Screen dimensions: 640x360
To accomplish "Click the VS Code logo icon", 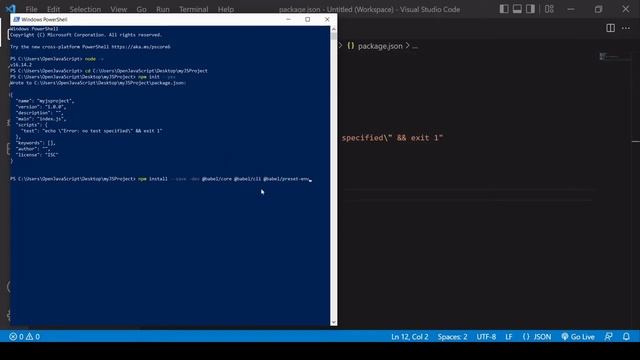I will click(x=11, y=9).
